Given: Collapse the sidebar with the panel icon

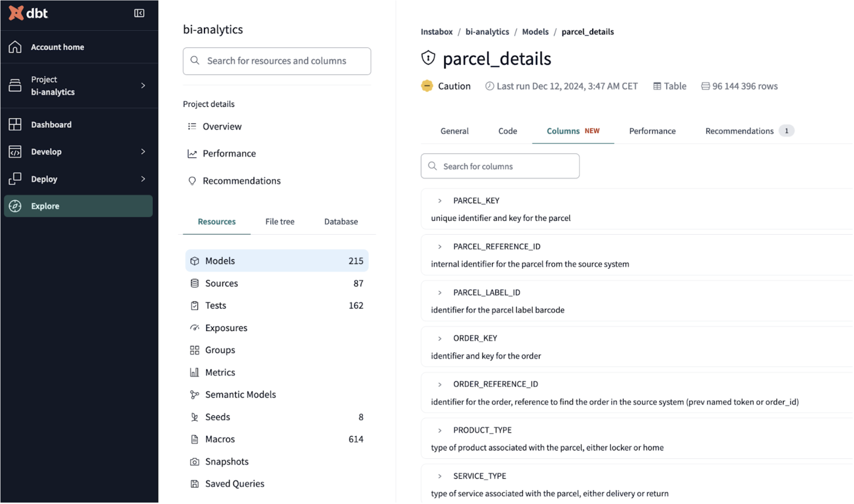Looking at the screenshot, I should pos(139,13).
